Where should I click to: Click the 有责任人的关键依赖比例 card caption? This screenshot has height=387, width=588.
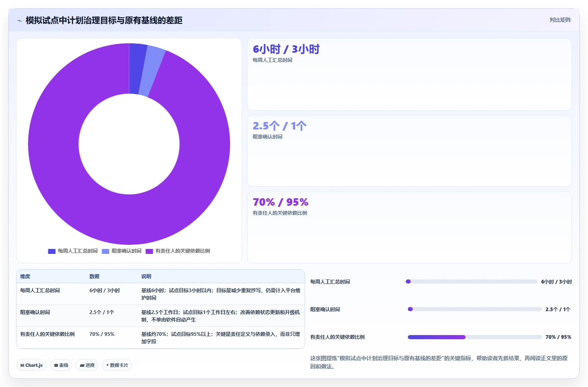point(280,213)
